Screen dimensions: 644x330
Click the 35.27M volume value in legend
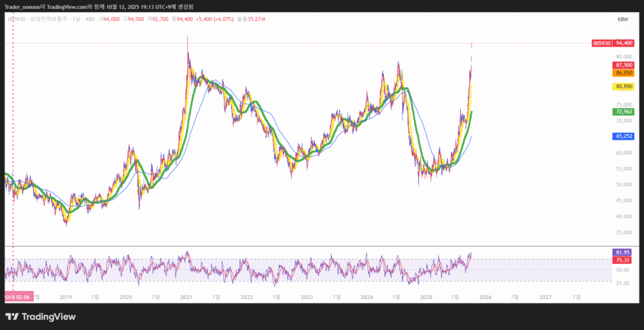(257, 20)
